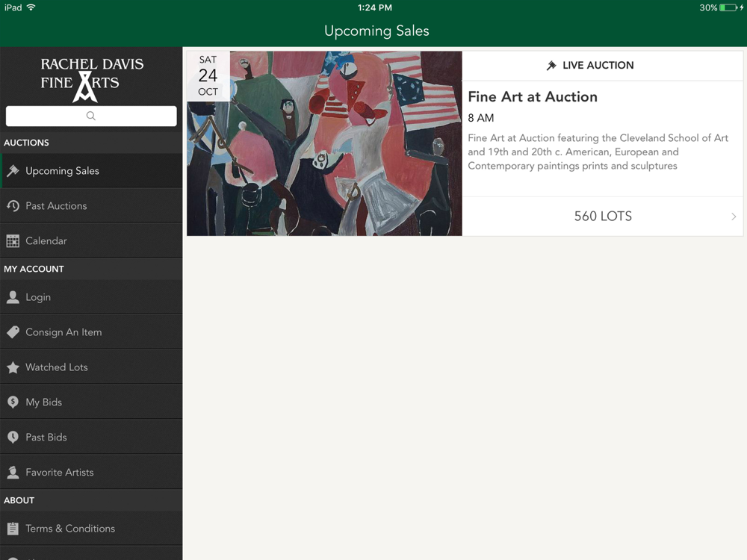Click the auction description text

click(598, 152)
